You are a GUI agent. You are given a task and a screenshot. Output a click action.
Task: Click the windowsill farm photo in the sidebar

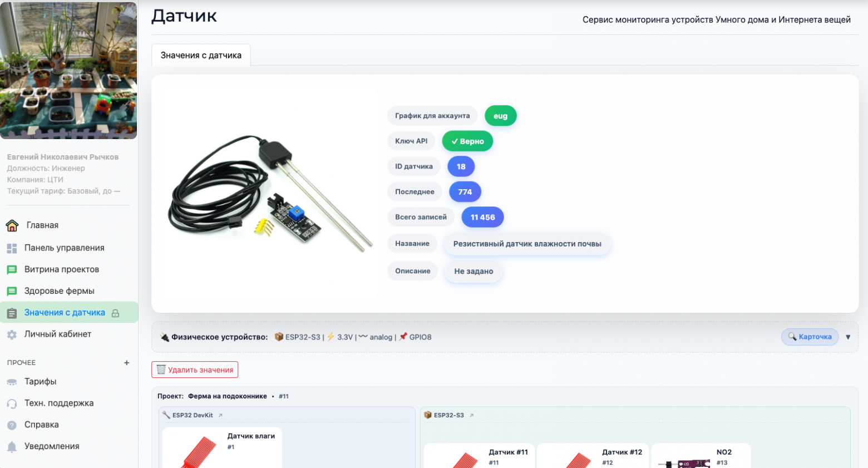click(x=68, y=71)
